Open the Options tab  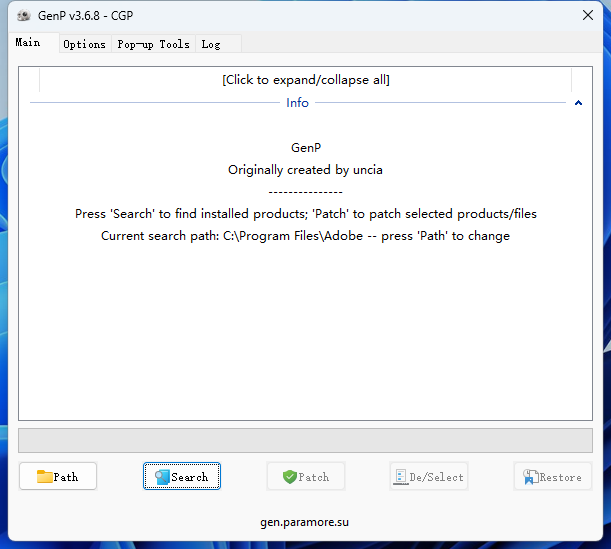tap(85, 44)
